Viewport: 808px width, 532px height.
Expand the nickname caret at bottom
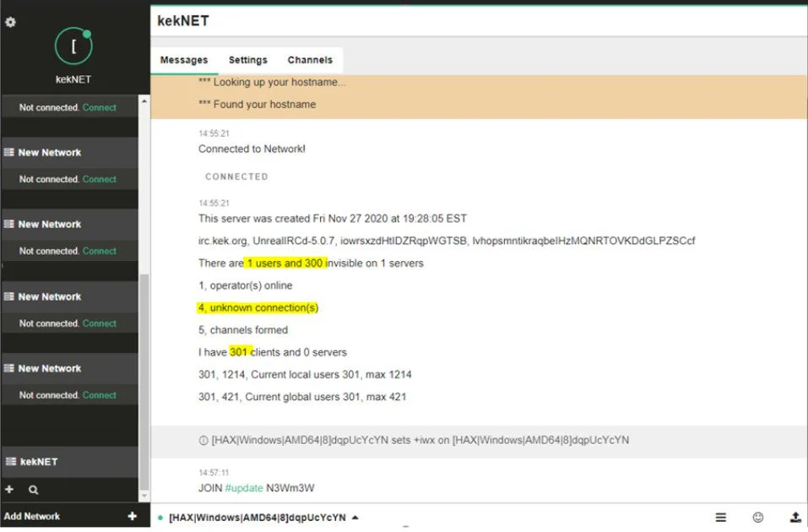tap(355, 517)
